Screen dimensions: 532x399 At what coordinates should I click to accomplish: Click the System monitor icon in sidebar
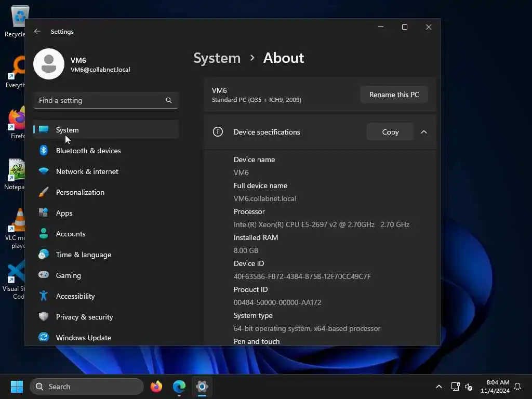[44, 129]
